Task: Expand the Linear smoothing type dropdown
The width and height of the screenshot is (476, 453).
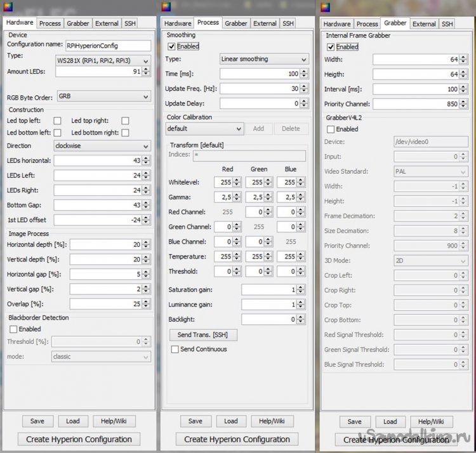Action: pyautogui.click(x=263, y=59)
